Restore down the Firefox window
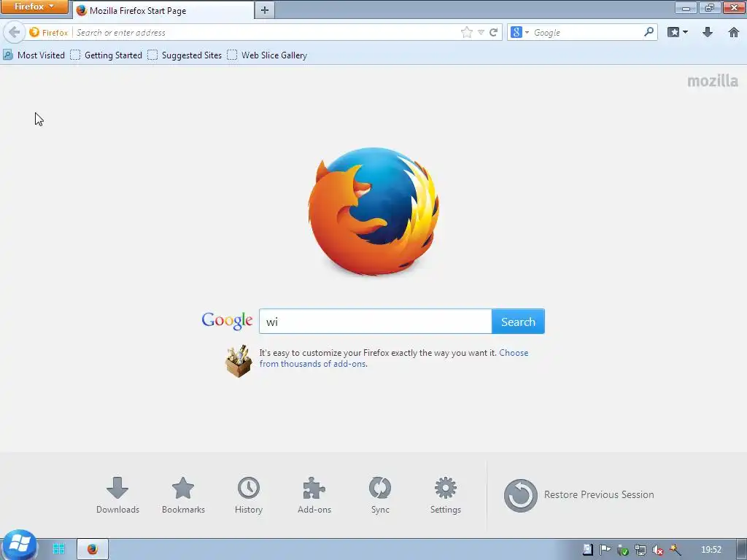This screenshot has height=560, width=747. tap(709, 7)
